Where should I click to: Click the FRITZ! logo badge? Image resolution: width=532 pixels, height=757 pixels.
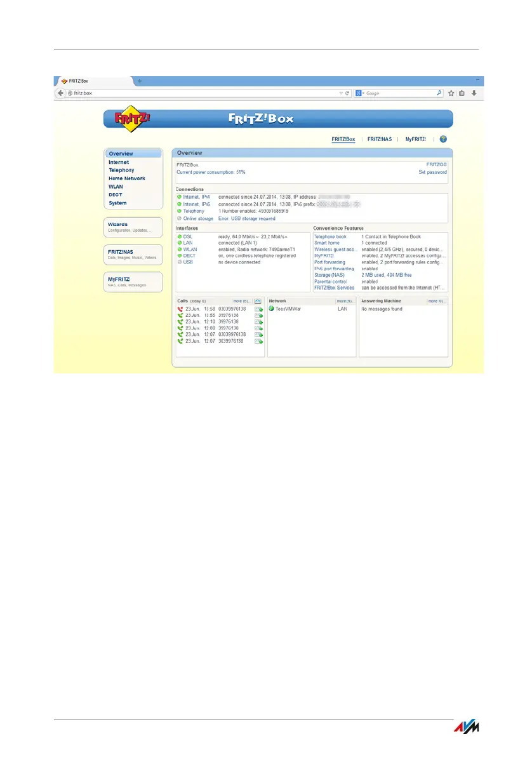pos(132,118)
